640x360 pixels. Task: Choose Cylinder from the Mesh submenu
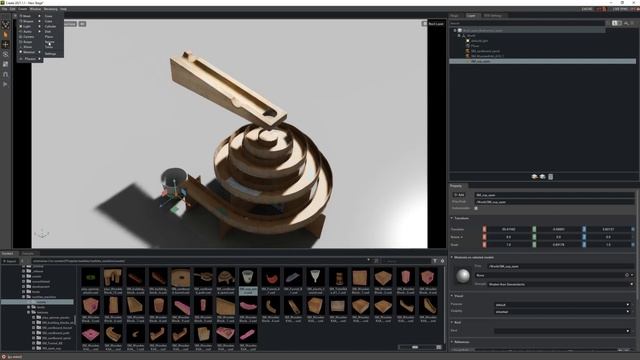coord(51,26)
